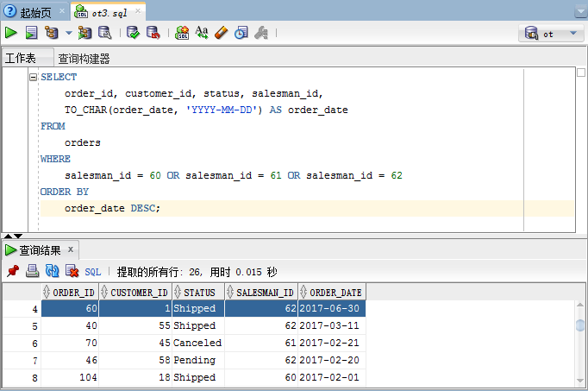588x391 pixels.
Task: Click the results grid vertical scrollbar
Action: pyautogui.click(x=580, y=345)
